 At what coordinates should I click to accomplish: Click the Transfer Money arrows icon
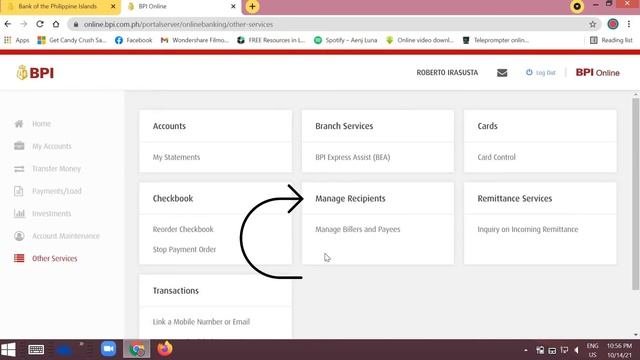(x=19, y=169)
